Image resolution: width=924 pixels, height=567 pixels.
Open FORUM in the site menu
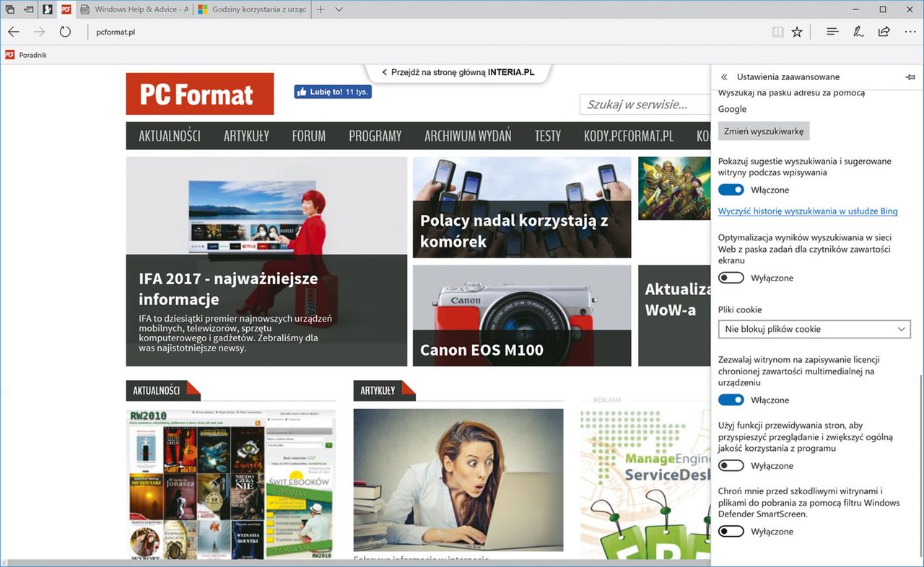point(309,136)
